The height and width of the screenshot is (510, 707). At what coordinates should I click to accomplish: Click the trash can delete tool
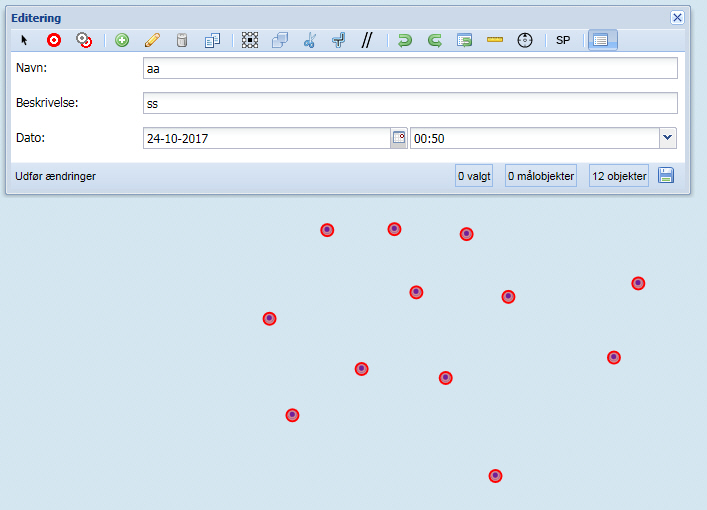(182, 40)
